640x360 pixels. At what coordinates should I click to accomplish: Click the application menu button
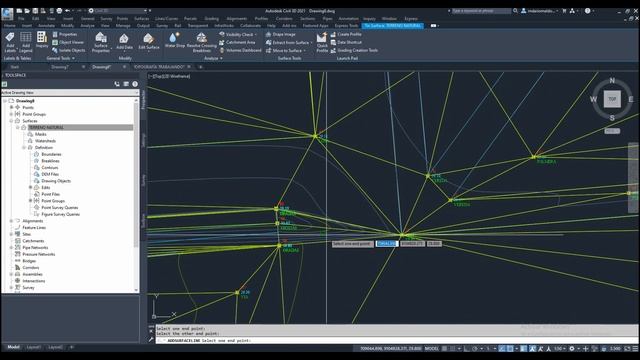click(x=7, y=13)
